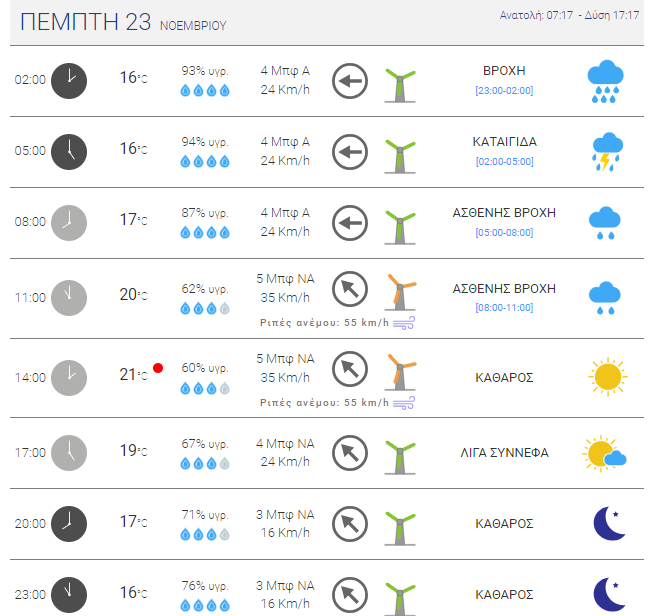The width and height of the screenshot is (651, 616).
Task: Click the sun icon at 14:00
Action: click(608, 376)
